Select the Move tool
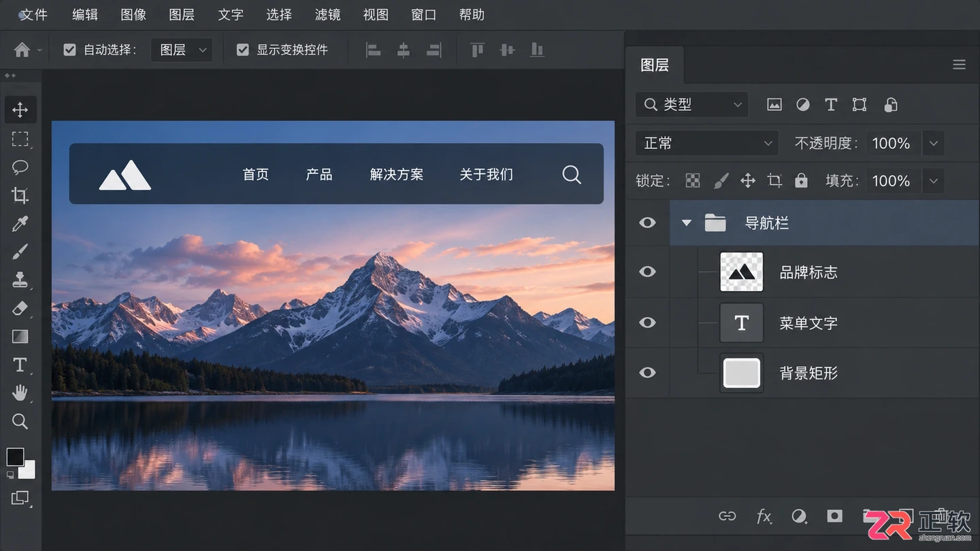Viewport: 980px width, 551px height. pyautogui.click(x=20, y=110)
